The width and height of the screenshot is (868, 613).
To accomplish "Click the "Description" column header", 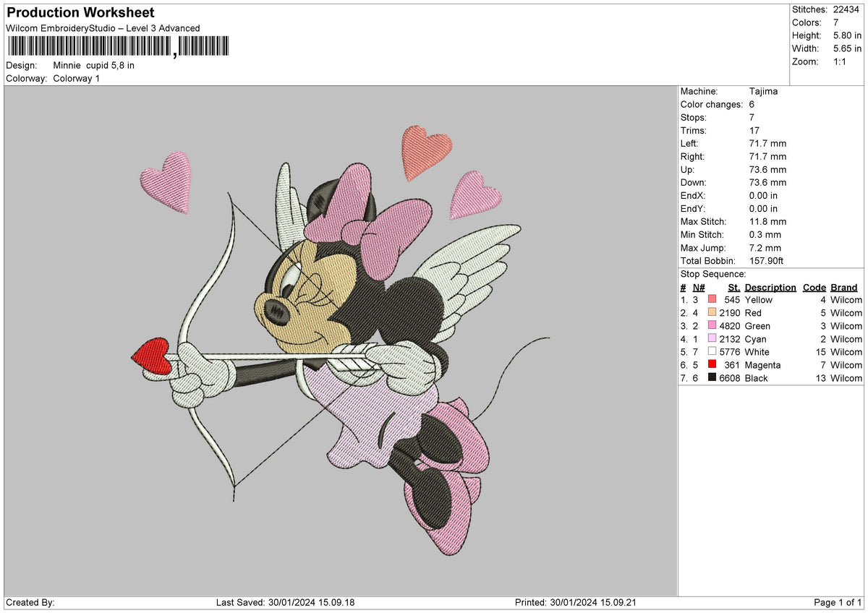I will [x=770, y=288].
